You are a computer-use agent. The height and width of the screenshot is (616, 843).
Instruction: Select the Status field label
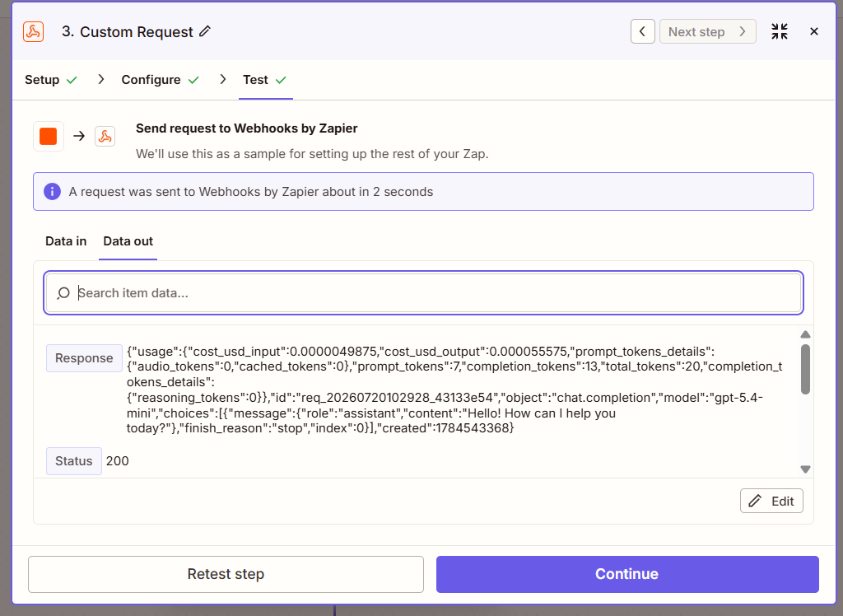point(73,461)
